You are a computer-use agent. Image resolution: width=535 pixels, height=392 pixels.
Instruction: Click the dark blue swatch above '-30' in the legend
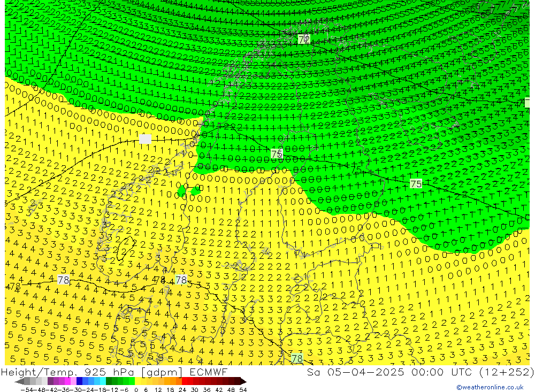(x=79, y=381)
